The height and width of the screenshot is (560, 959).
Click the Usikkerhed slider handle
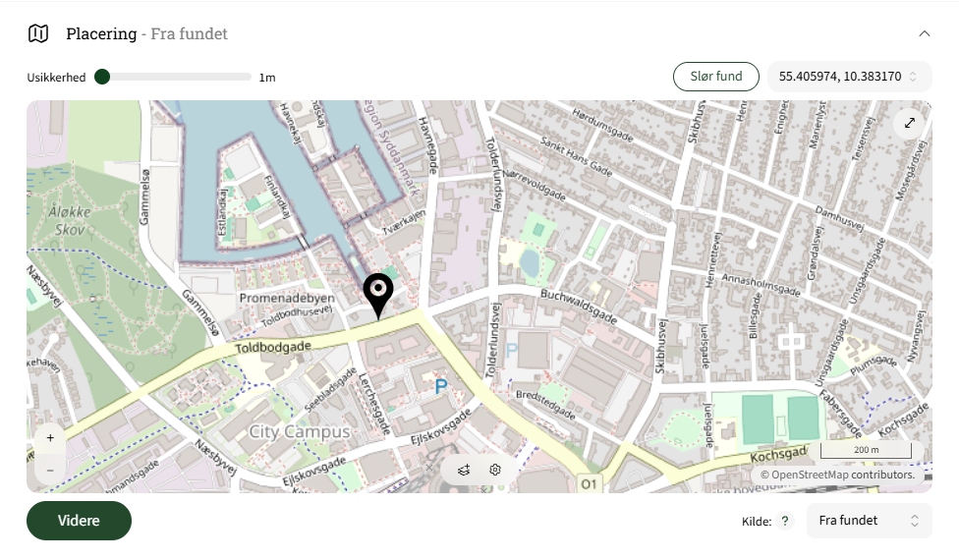102,77
